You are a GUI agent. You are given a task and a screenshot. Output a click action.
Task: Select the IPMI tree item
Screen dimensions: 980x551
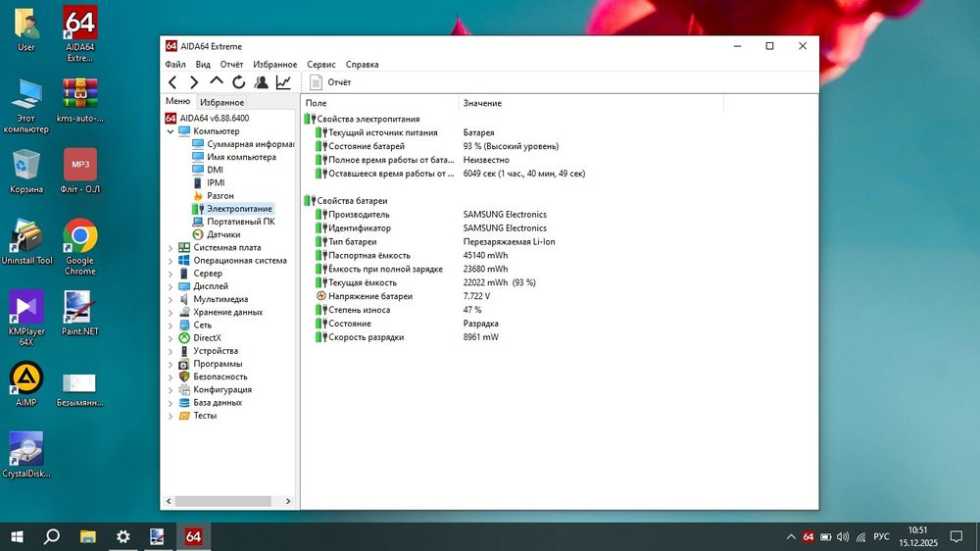pos(208,182)
